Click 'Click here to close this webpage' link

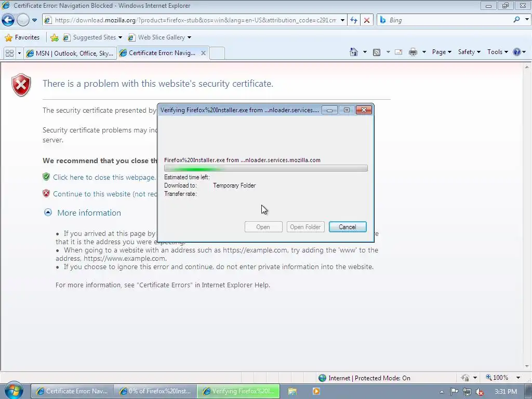pos(104,177)
